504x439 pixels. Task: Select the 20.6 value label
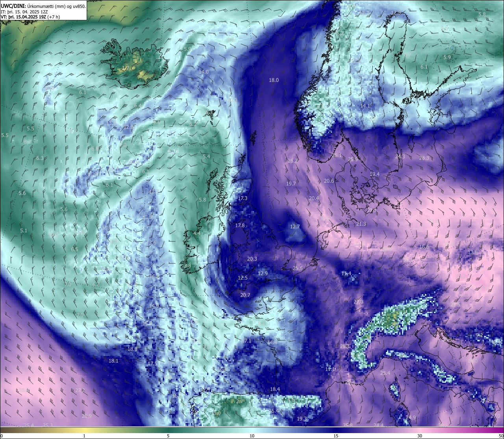click(x=329, y=181)
